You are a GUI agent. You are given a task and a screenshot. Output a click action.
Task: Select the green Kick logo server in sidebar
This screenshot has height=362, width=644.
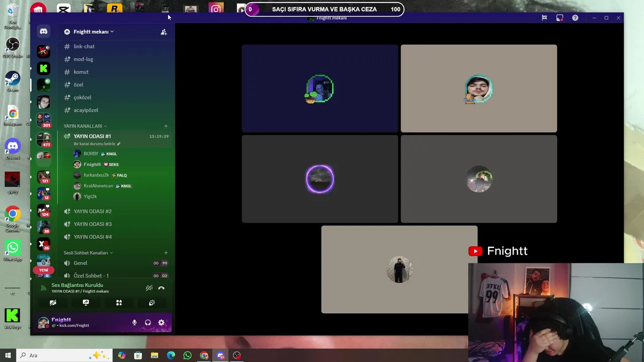[44, 68]
